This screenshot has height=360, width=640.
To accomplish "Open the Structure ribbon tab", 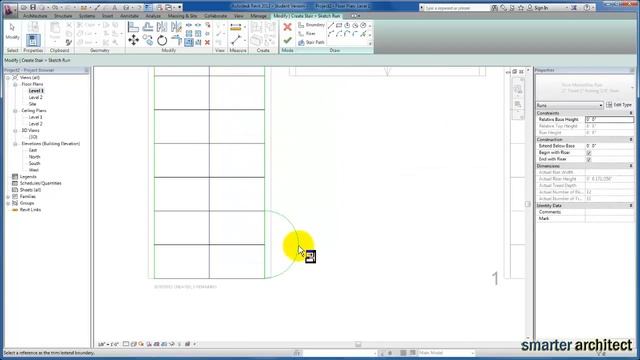I will (x=63, y=16).
